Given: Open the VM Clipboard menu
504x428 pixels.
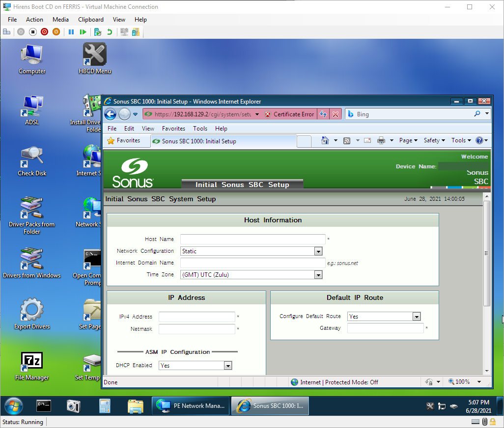Looking at the screenshot, I should coord(91,20).
